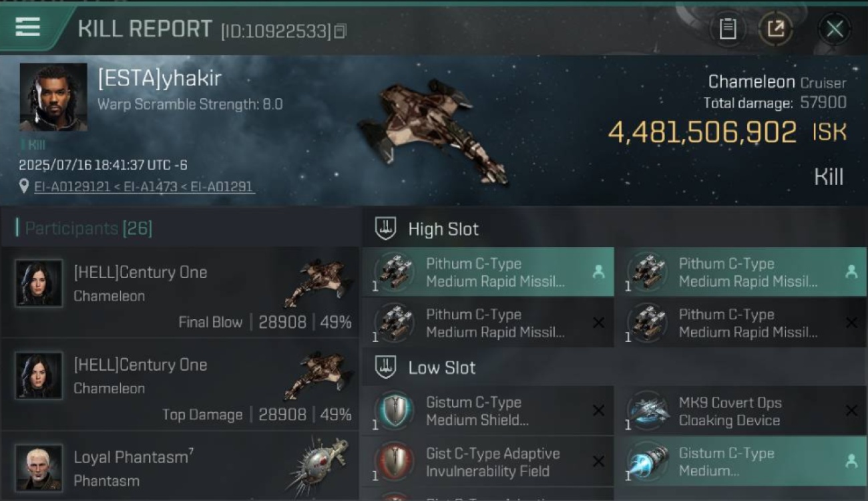Image resolution: width=868 pixels, height=501 pixels.
Task: Open the hamburger menu icon
Action: 27,27
